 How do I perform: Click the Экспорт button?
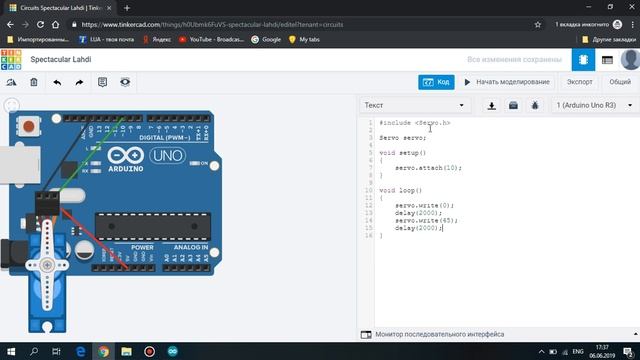(x=579, y=82)
